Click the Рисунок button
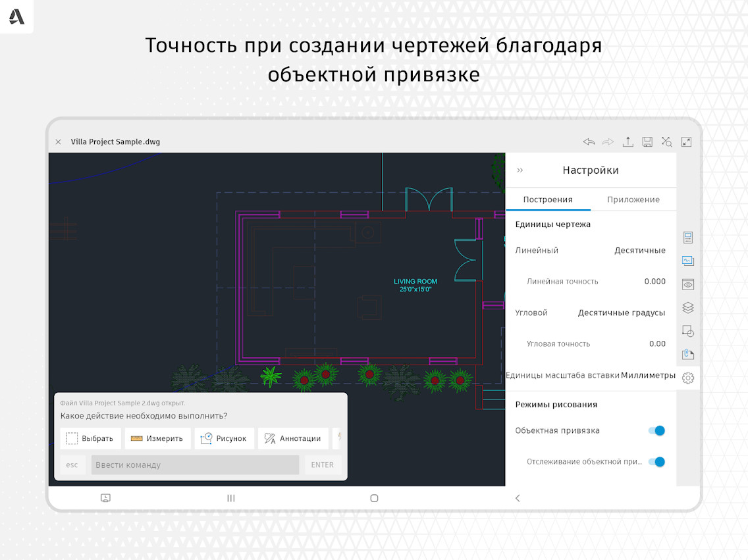748x560 pixels. (224, 438)
